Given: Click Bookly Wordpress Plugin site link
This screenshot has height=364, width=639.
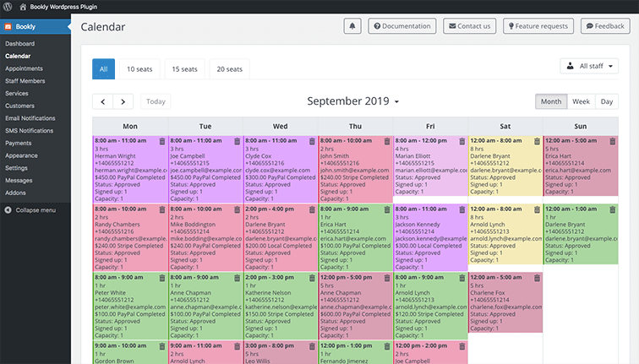Looking at the screenshot, I should click(x=63, y=7).
